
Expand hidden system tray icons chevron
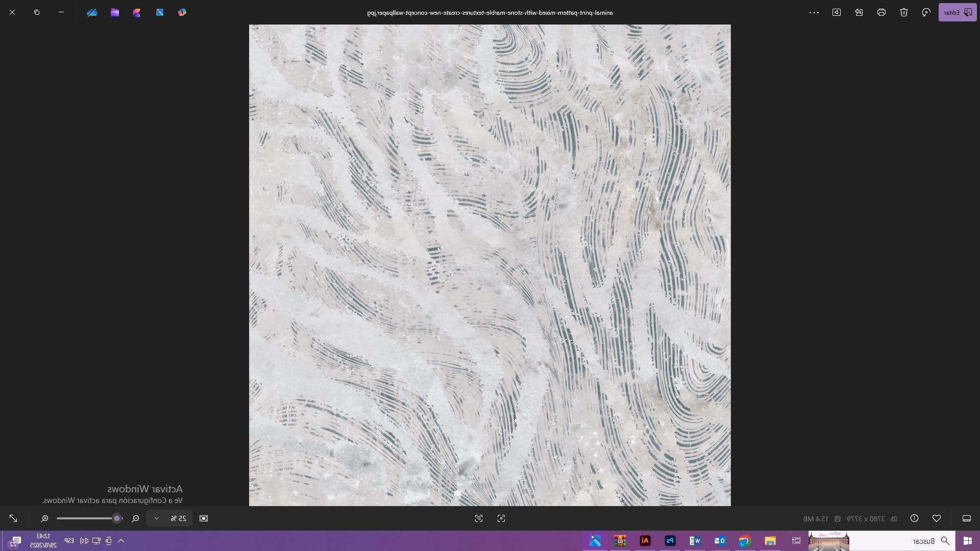tap(121, 541)
